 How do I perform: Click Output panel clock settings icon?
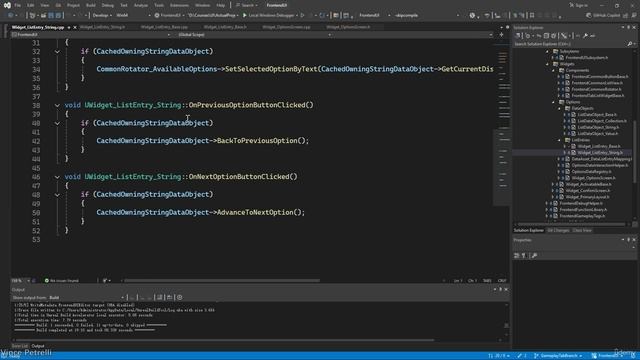coord(180,298)
